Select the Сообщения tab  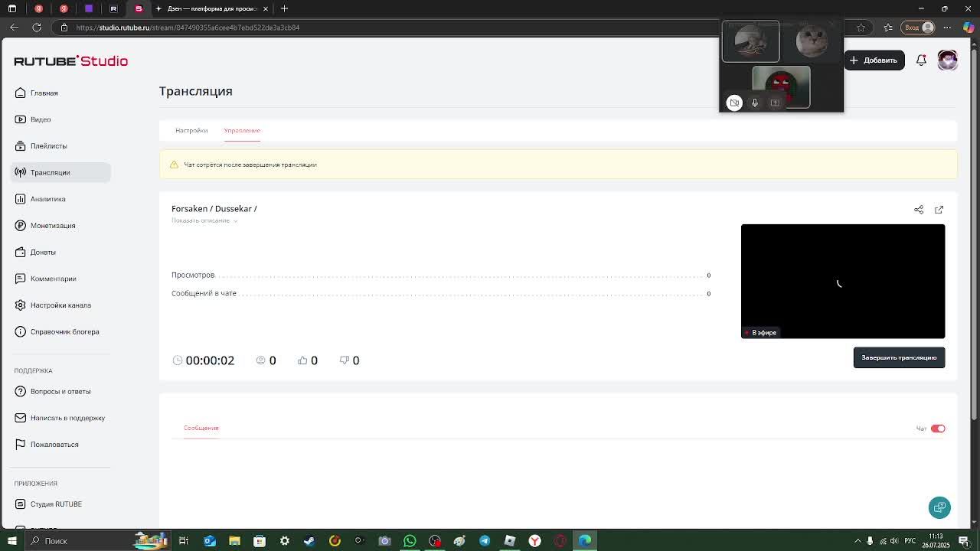pyautogui.click(x=201, y=428)
